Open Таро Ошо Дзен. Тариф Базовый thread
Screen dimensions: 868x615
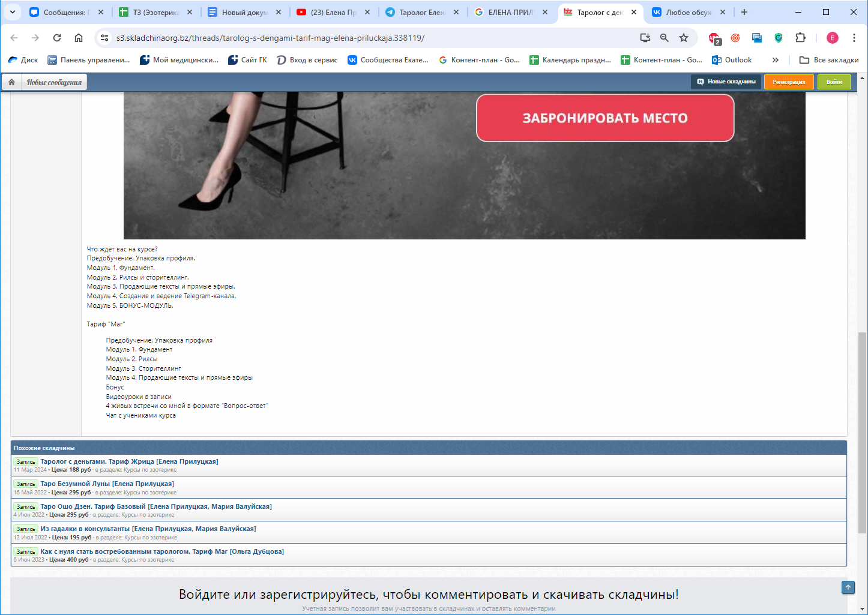[156, 506]
